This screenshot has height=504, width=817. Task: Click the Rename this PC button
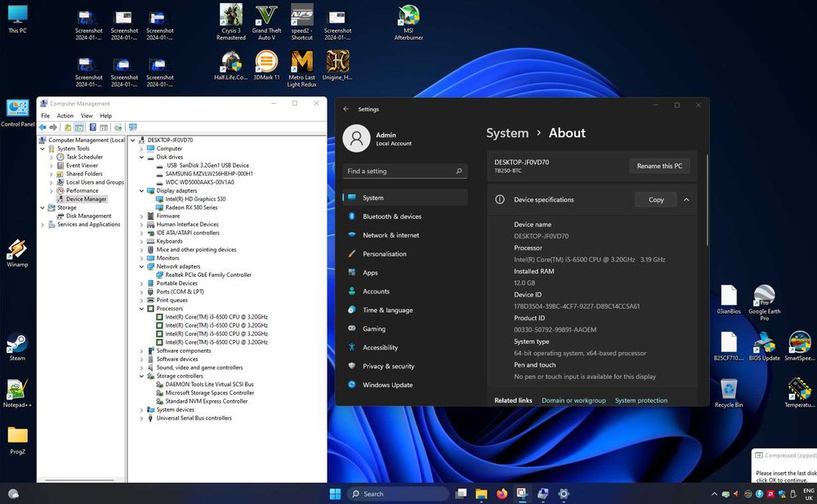click(x=659, y=166)
